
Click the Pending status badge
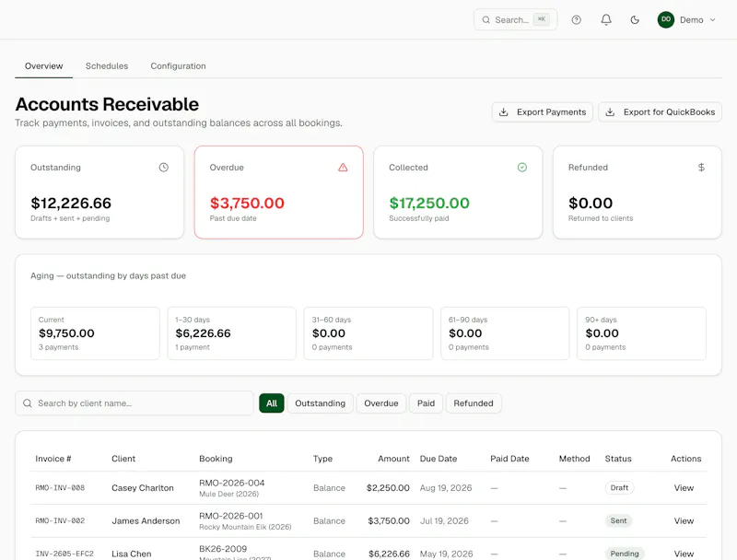click(625, 554)
